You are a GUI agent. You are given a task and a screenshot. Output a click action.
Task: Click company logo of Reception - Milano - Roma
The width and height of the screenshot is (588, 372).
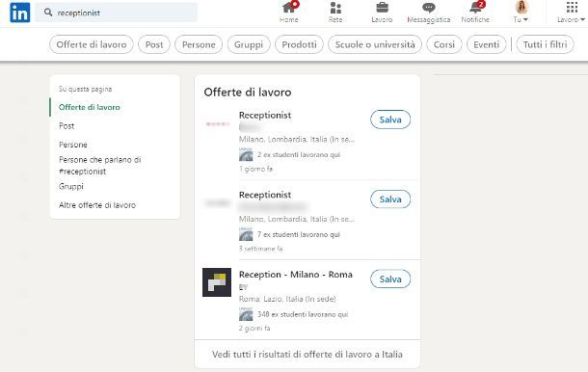(x=217, y=282)
